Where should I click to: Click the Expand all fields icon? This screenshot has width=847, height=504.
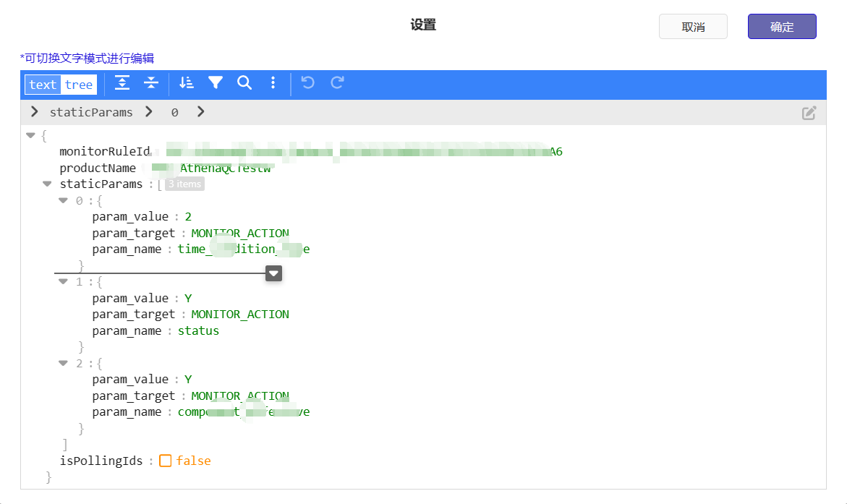pos(123,84)
